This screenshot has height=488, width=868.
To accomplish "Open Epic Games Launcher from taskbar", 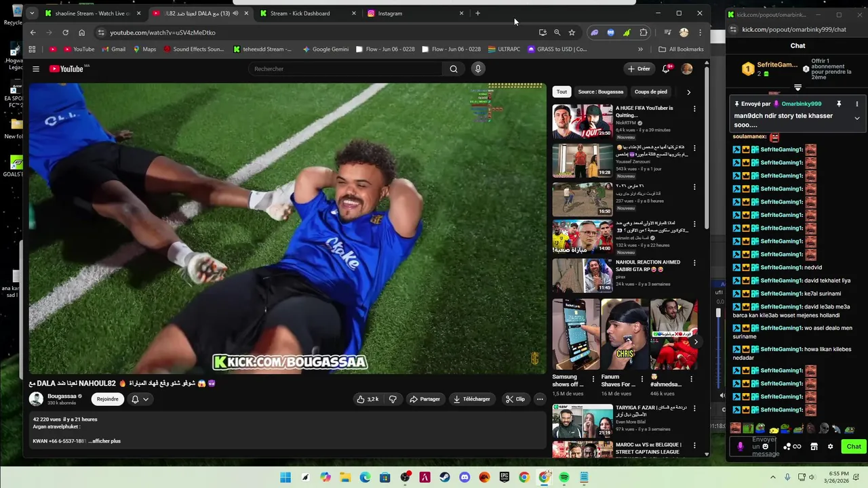I will point(505,477).
